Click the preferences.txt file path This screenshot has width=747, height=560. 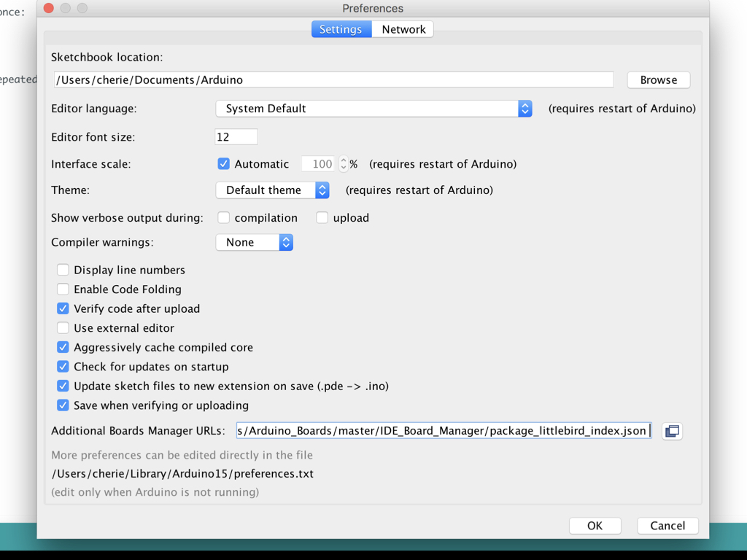point(182,474)
